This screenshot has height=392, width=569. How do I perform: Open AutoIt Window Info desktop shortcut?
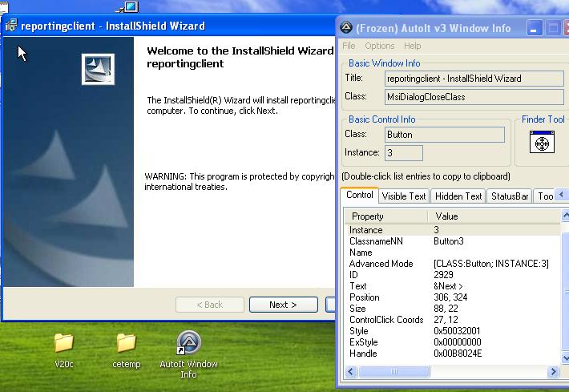pos(188,354)
